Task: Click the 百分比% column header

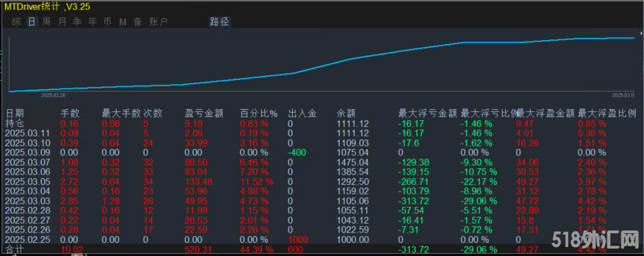Action: pyautogui.click(x=259, y=114)
